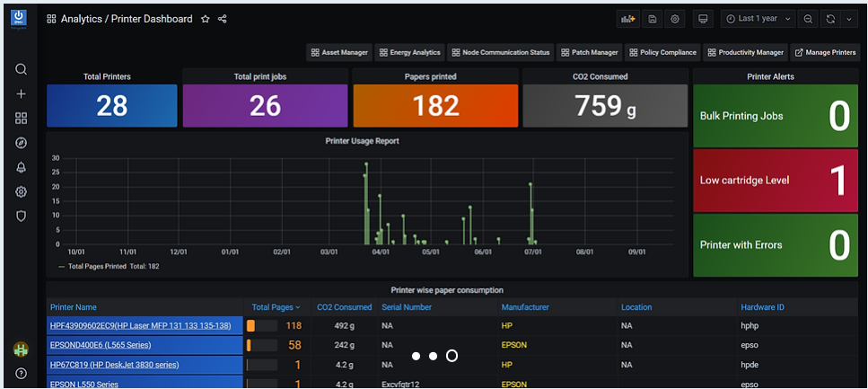Save the dashboard with the disk icon
The height and width of the screenshot is (389, 868).
tap(652, 19)
